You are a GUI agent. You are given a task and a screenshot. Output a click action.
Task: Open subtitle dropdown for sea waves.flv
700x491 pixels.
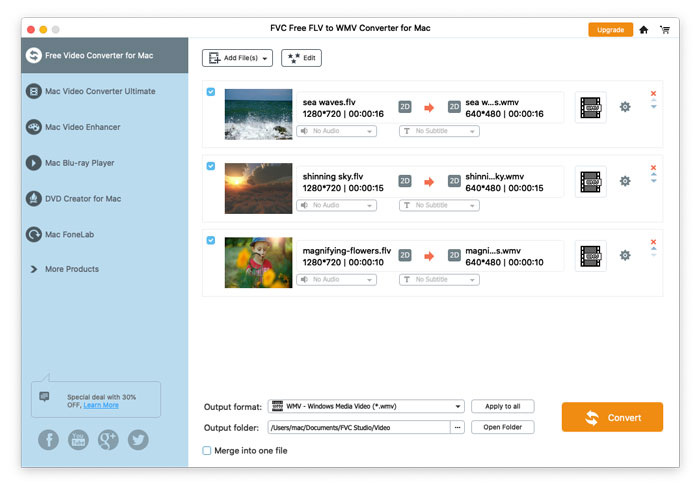click(439, 131)
